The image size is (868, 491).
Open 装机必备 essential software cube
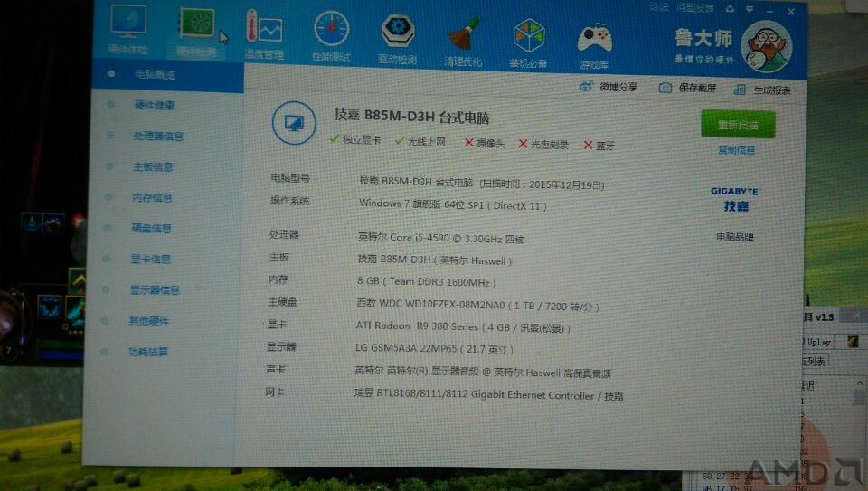pos(529,43)
